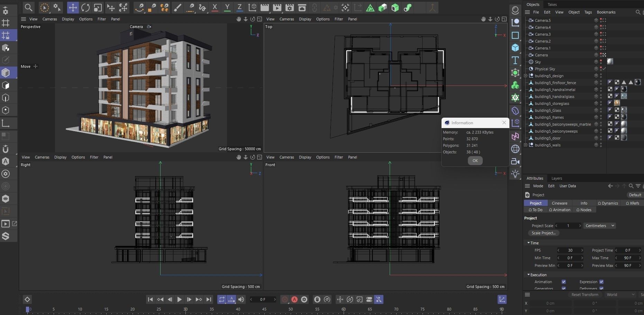Open the search magnifier in top toolbar
This screenshot has width=644, height=315.
coord(29,7)
